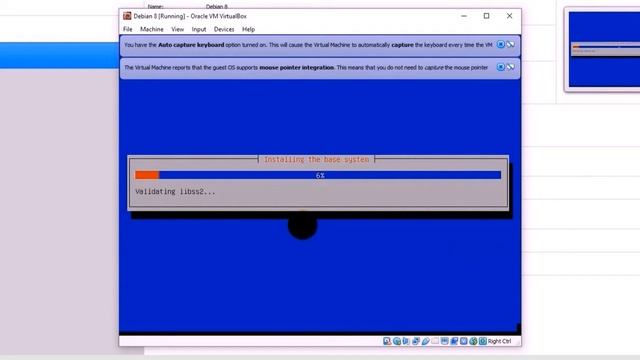Suppress future mouse pointer integration messages

pos(510,67)
